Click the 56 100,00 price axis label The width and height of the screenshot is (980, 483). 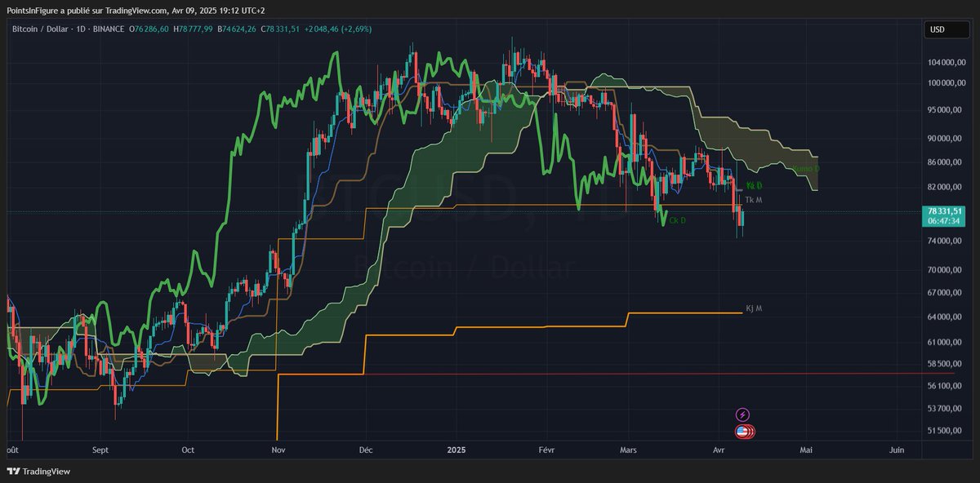pos(947,386)
